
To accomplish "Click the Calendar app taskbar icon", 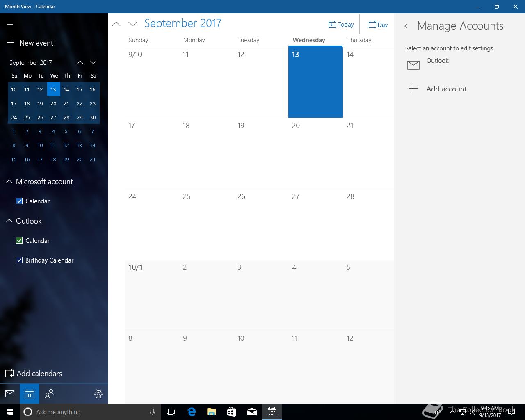I will coord(272,412).
